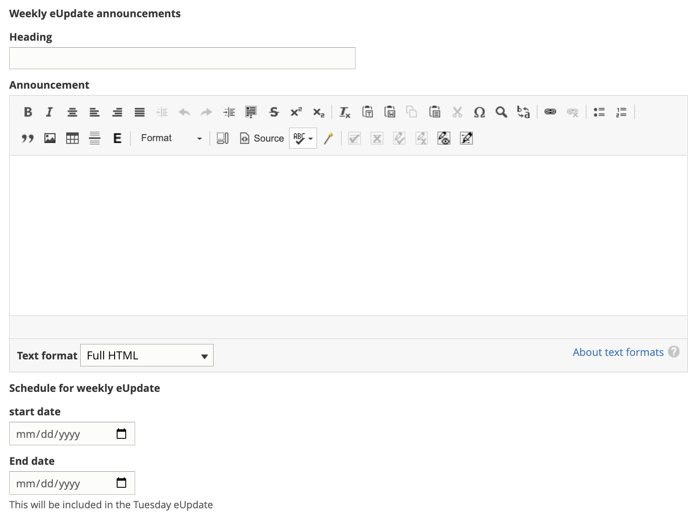Click the accept change checkmark icon
The image size is (700, 514).
coord(354,138)
